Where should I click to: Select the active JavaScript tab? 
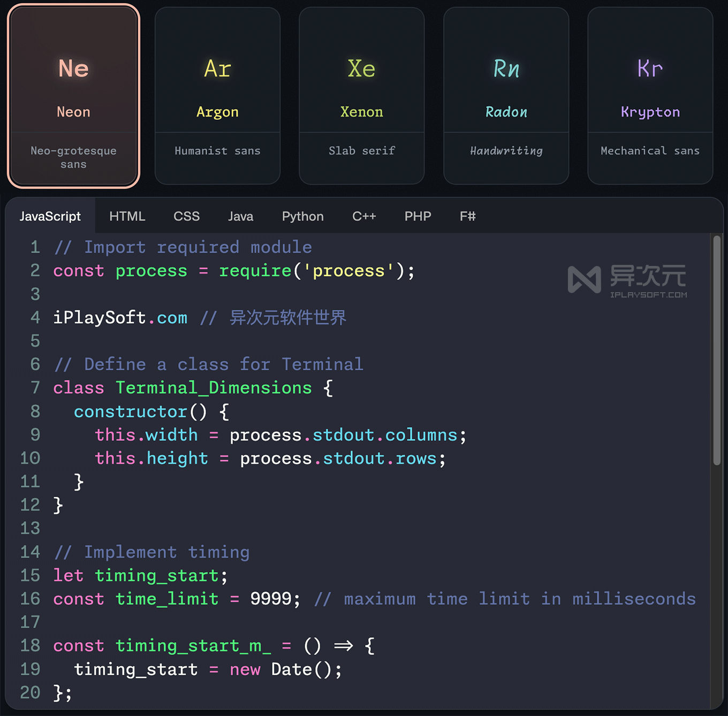[x=50, y=216]
